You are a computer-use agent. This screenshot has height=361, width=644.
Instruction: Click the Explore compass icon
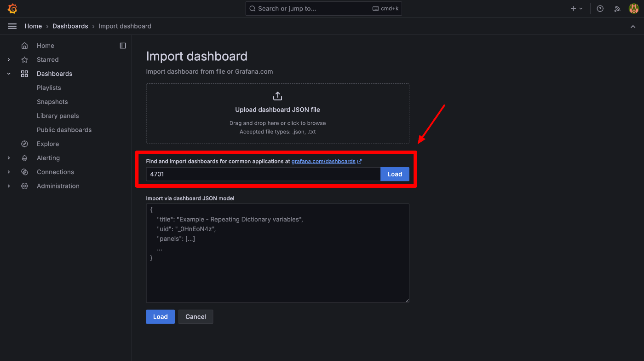[x=25, y=144]
